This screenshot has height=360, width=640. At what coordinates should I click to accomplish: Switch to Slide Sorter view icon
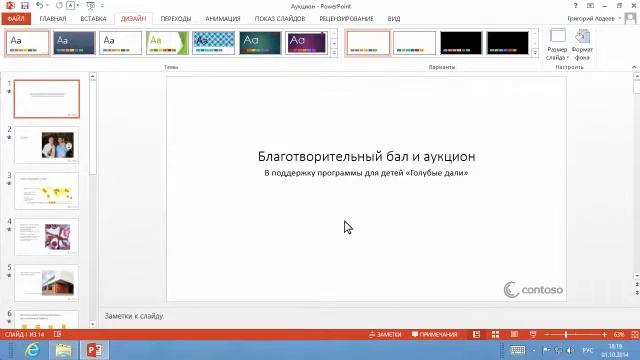(x=495, y=334)
